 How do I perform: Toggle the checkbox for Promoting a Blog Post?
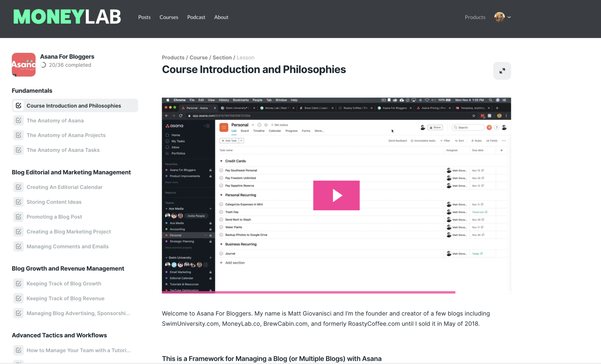(18, 217)
